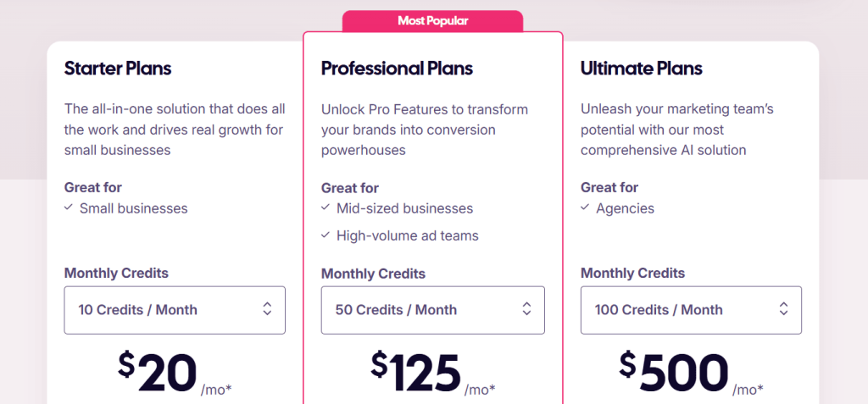Screen dimensions: 868x404
Task: Click the checkmark beside Agencies
Action: click(x=585, y=208)
